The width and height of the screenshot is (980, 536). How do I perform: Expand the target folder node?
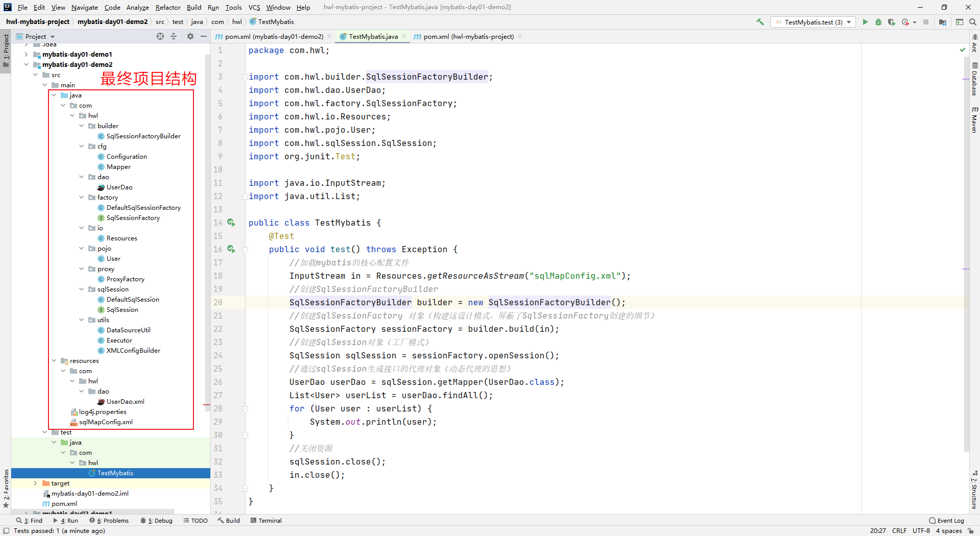35,483
